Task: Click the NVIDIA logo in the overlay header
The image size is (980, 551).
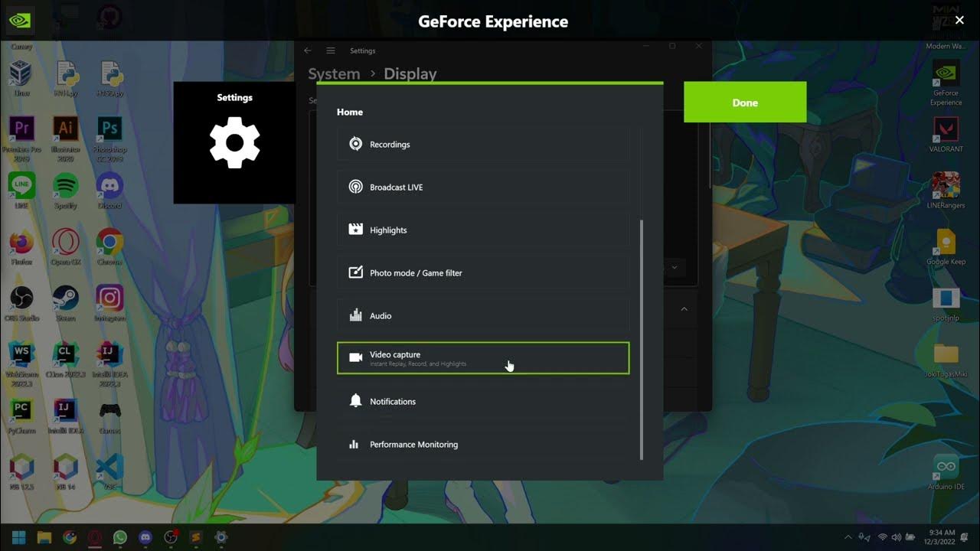Action: tap(19, 21)
